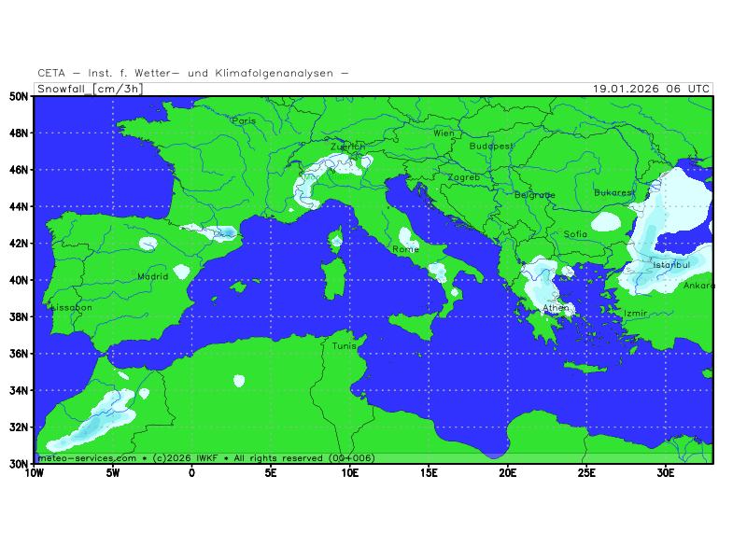Open the meteo-services.com copyright link

[x=86, y=458]
